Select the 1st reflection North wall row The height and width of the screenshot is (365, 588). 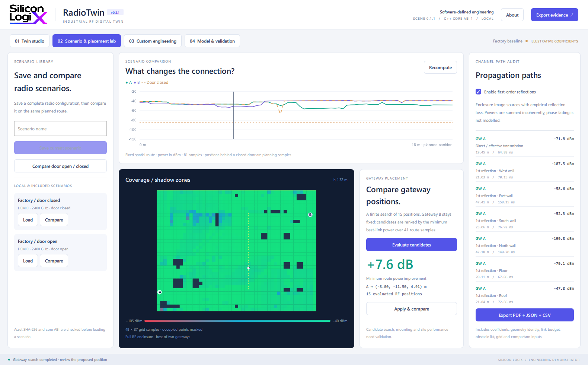pos(525,245)
